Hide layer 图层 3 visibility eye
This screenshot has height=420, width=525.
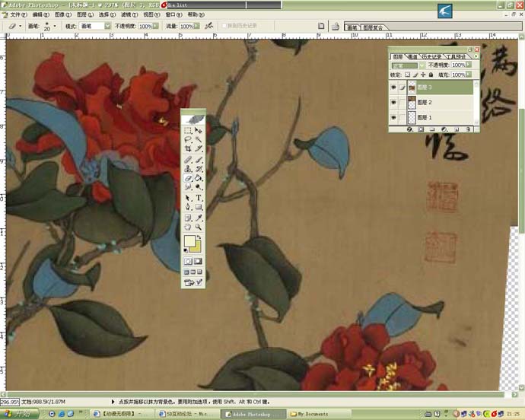(393, 87)
